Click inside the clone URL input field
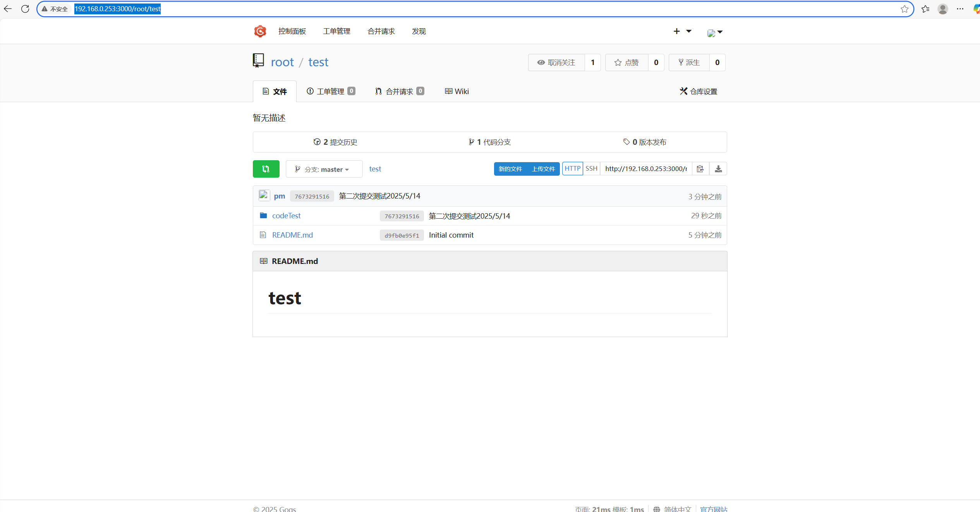Viewport: 980px width, 512px height. 645,169
